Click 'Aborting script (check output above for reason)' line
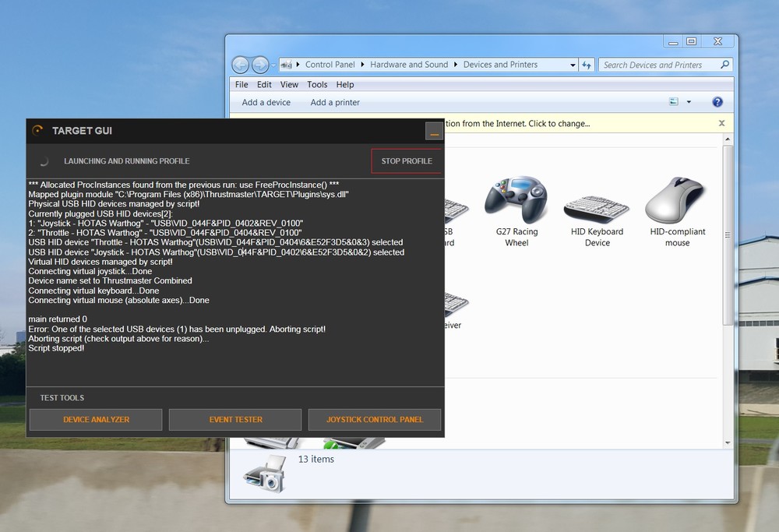The height and width of the screenshot is (532, 779). 118,338
